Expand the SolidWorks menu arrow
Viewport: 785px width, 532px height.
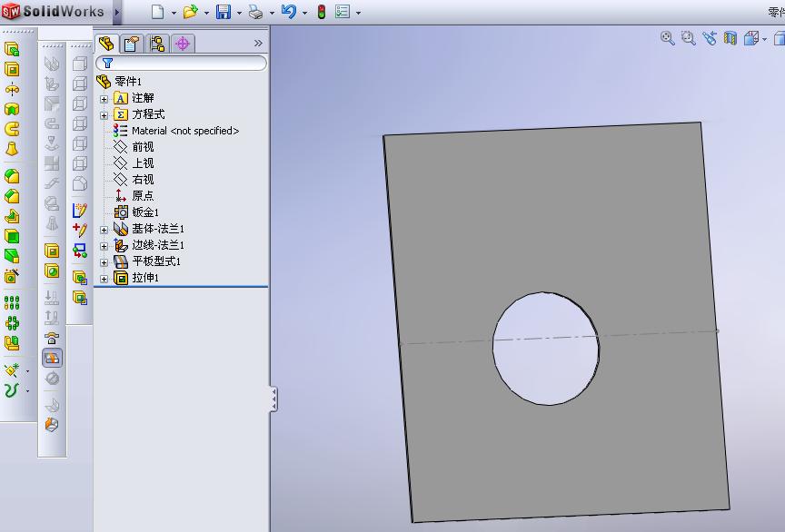116,12
